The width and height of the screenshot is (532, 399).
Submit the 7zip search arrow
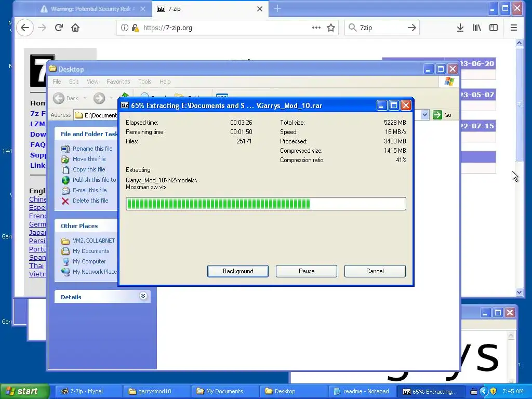tap(411, 28)
